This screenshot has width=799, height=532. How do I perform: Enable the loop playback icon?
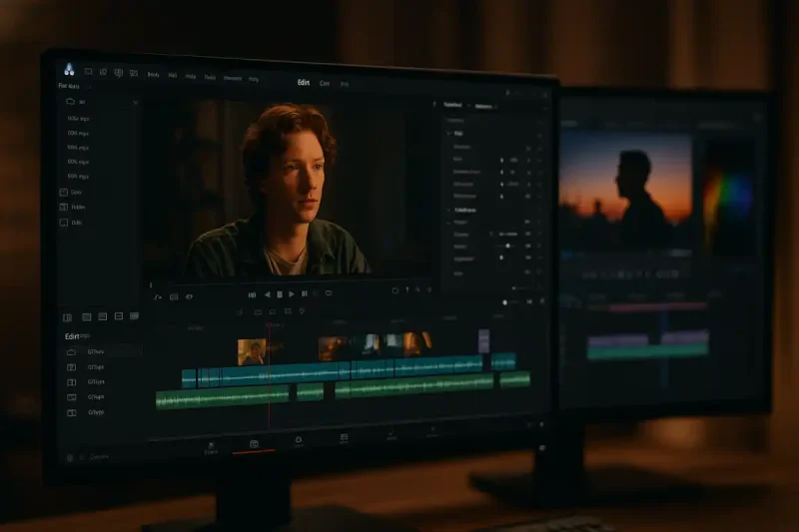[x=329, y=294]
